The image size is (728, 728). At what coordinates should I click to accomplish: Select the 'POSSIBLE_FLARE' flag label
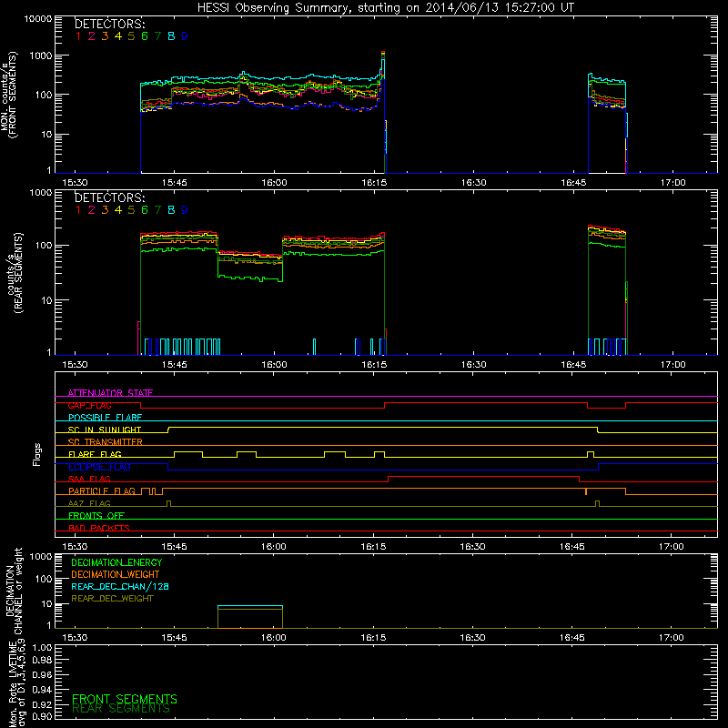(105, 418)
